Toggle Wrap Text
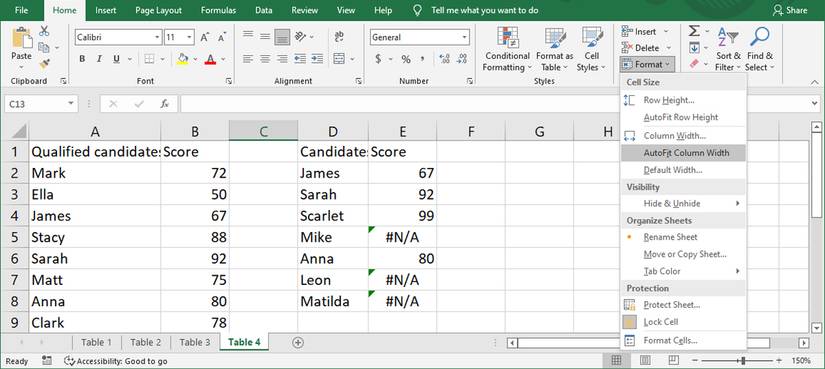This screenshot has width=825, height=369. point(339,36)
